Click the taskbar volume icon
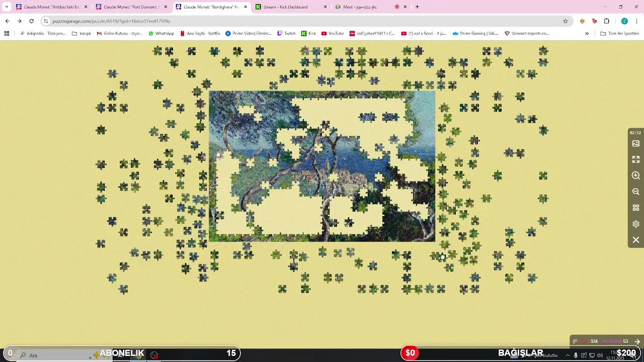644x362 pixels. tap(600, 355)
